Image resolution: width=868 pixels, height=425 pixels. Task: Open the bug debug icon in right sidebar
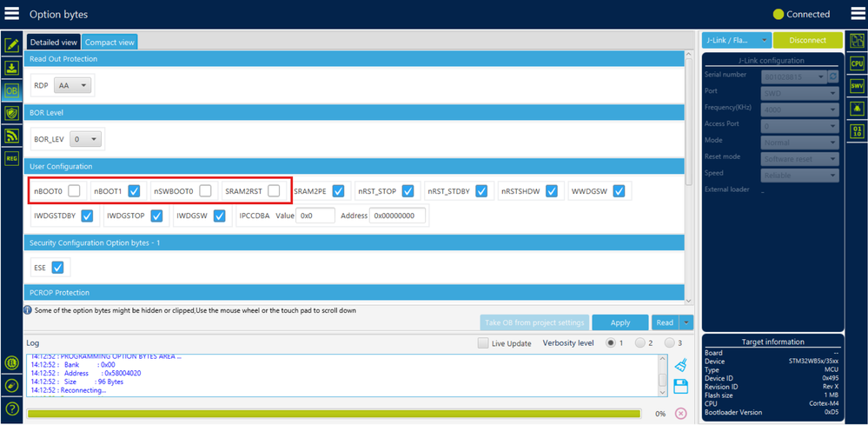(x=857, y=109)
